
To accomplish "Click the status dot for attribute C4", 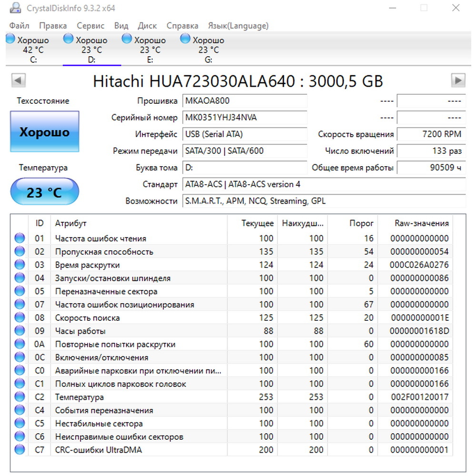I will tap(20, 410).
